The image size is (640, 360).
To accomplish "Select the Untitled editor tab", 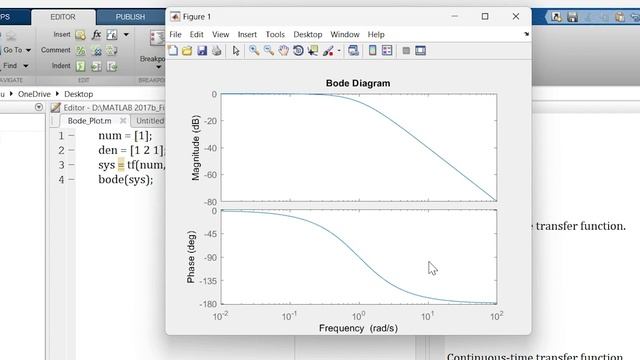I will (x=150, y=121).
